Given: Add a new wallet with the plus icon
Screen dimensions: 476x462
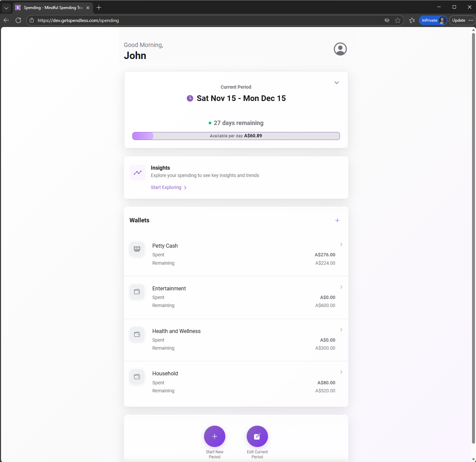Looking at the screenshot, I should 337,220.
